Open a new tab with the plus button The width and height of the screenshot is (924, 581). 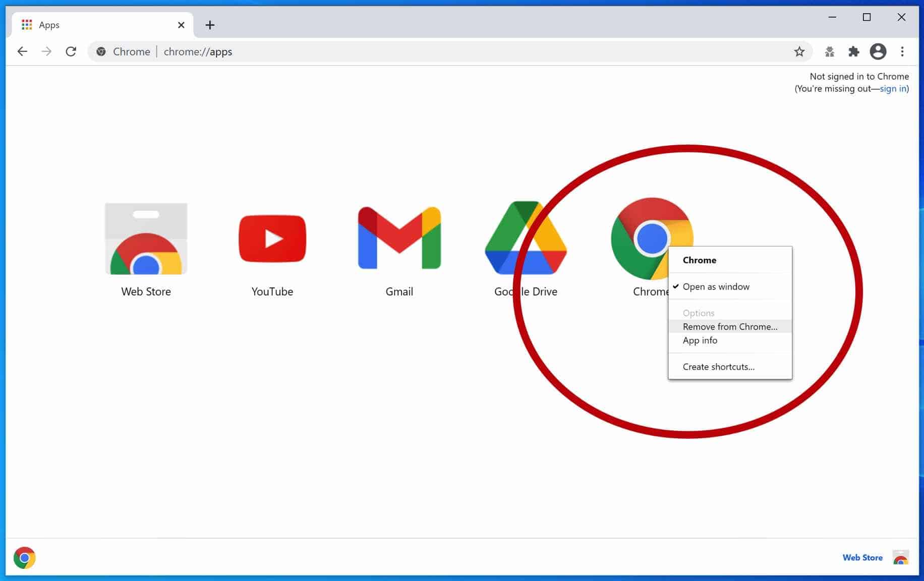tap(210, 25)
